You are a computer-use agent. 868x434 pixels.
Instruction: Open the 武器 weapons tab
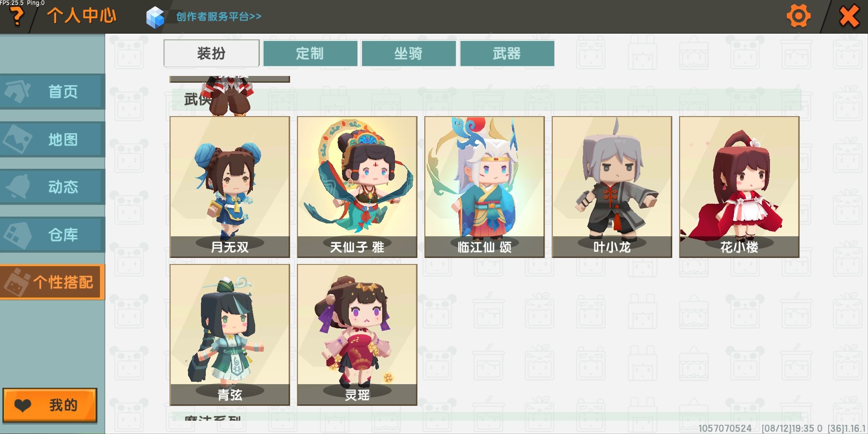(x=507, y=53)
